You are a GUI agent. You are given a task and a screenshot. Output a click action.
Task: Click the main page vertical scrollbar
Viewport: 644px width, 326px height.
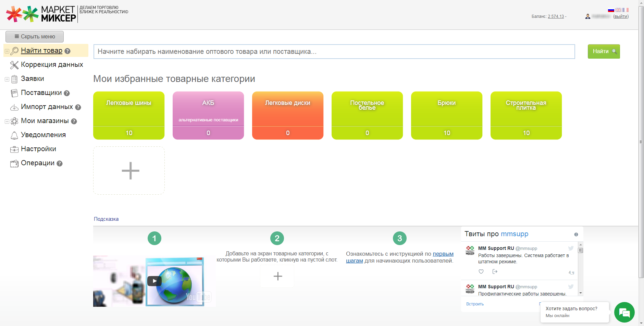pos(641,142)
